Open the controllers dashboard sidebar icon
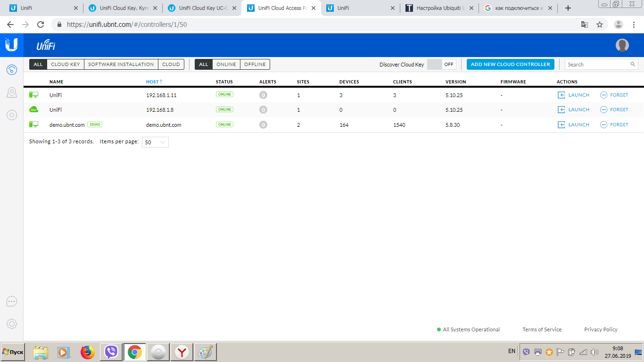Image resolution: width=644 pixels, height=362 pixels. [12, 70]
